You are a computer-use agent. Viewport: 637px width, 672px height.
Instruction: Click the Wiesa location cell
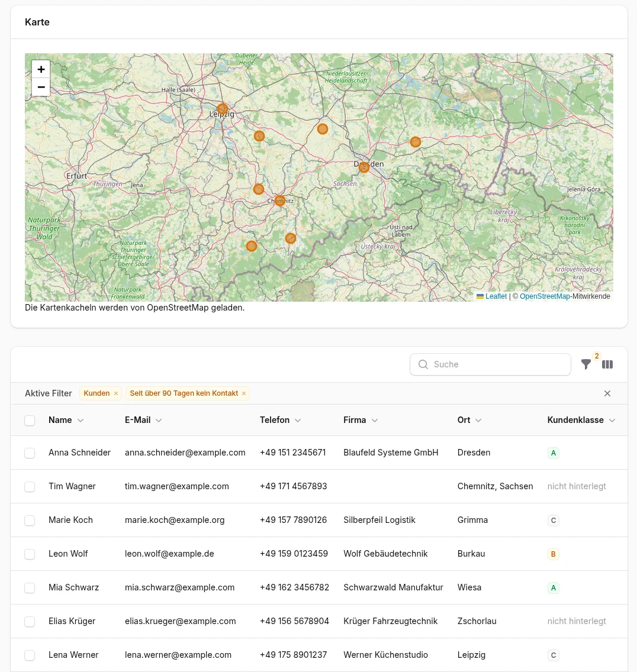point(469,587)
